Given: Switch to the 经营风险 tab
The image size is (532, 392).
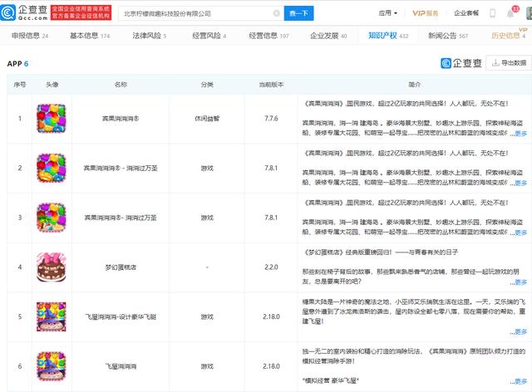Looking at the screenshot, I should point(209,36).
